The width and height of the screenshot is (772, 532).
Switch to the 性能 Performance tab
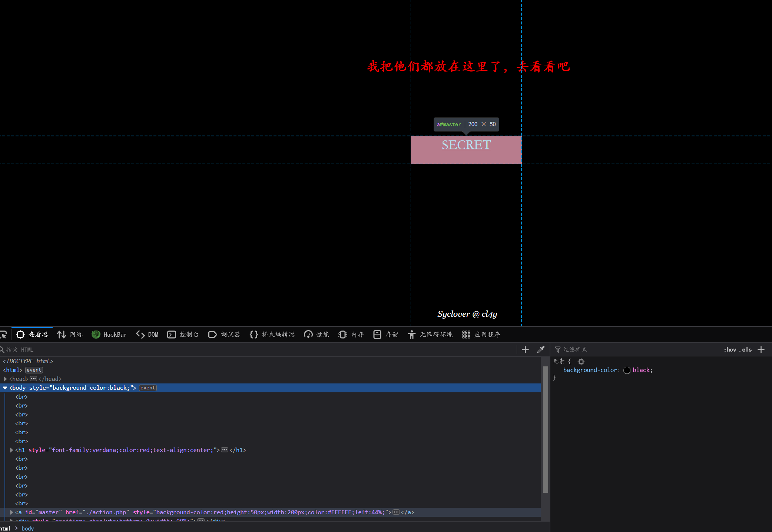pos(316,335)
